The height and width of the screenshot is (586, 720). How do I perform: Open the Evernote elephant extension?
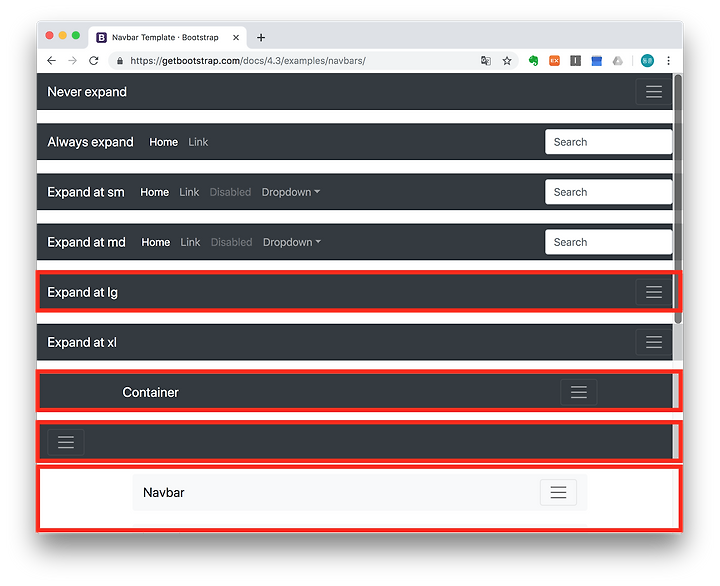click(533, 61)
